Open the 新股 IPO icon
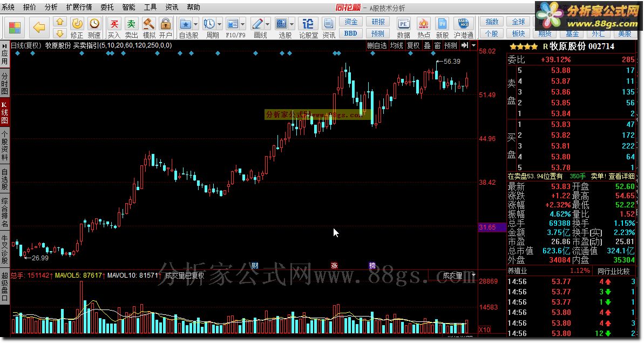644x343 pixels. (x=442, y=23)
